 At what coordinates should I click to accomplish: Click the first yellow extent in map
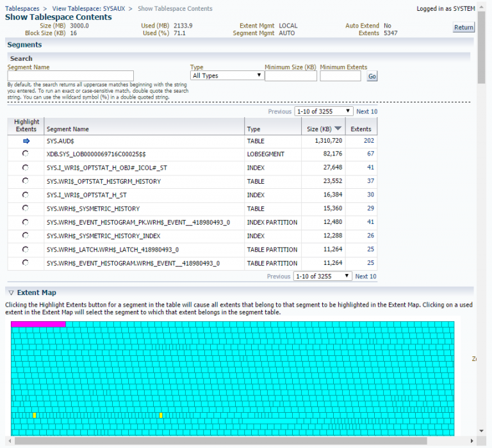click(x=34, y=415)
